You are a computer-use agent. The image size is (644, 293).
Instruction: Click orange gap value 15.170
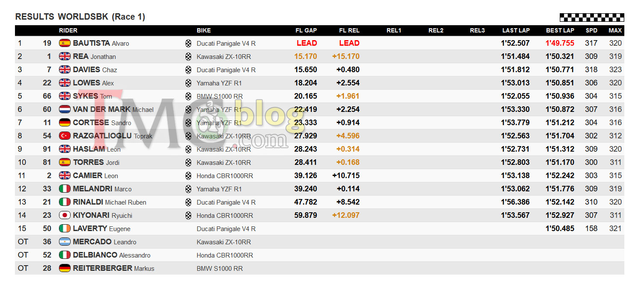coord(306,56)
